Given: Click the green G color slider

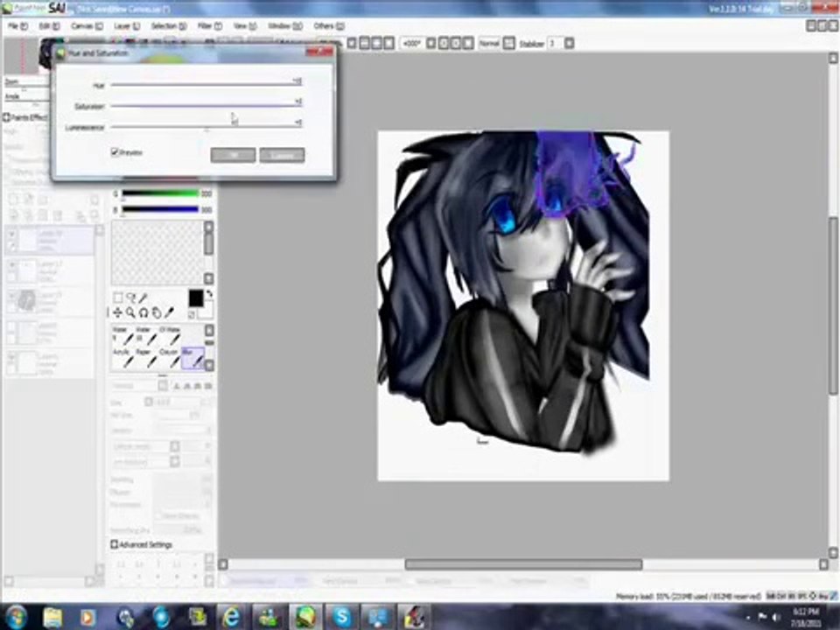Looking at the screenshot, I should [160, 193].
